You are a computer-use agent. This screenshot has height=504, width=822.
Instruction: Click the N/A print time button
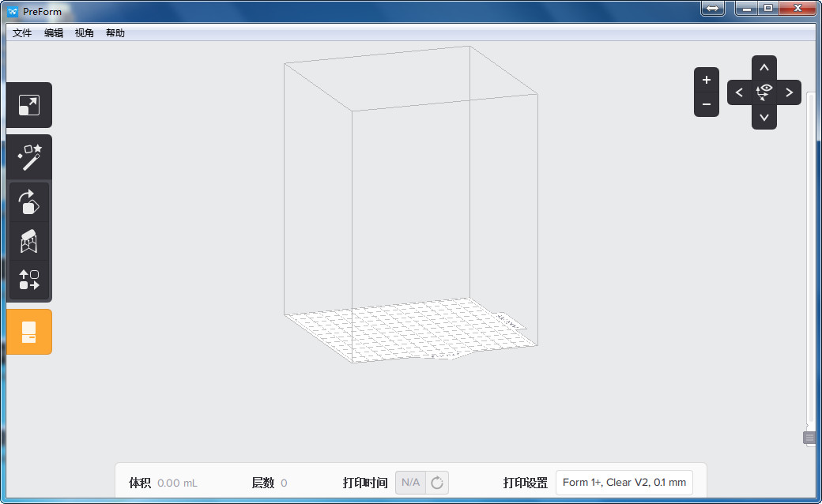click(410, 483)
